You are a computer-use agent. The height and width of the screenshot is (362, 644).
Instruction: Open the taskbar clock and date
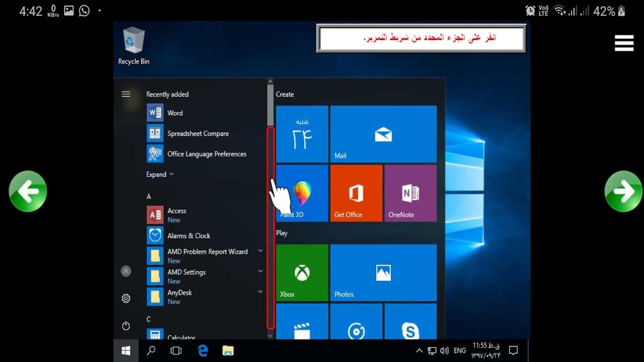(486, 351)
